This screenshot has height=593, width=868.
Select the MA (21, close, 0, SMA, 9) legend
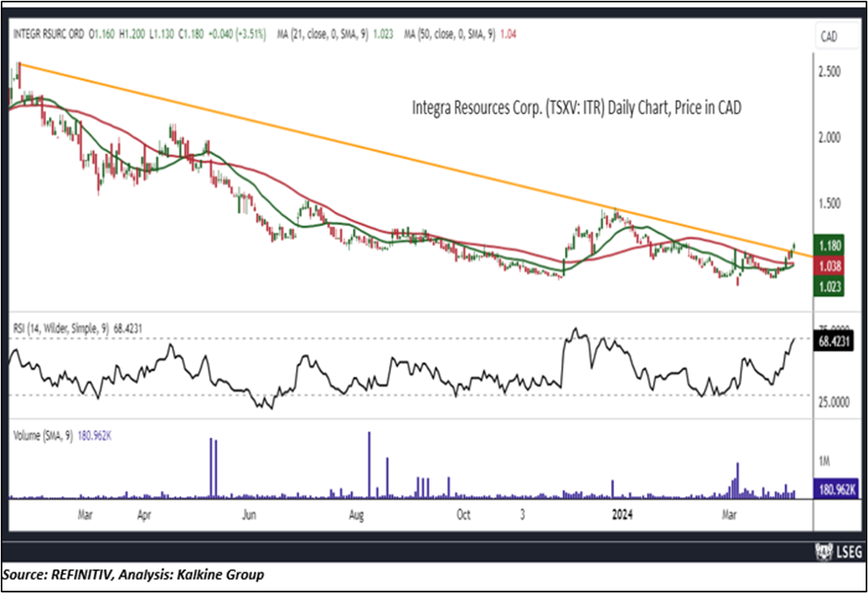coord(335,34)
